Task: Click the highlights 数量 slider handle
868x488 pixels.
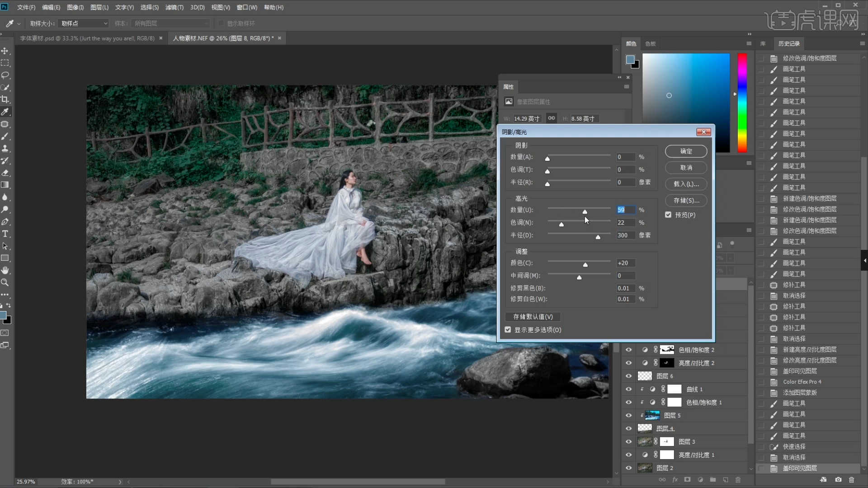Action: coord(585,211)
